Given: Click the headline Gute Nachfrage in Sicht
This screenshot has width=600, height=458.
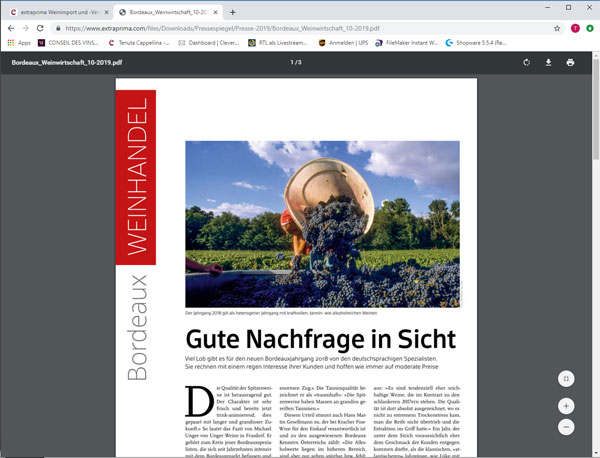Looking at the screenshot, I should click(321, 339).
